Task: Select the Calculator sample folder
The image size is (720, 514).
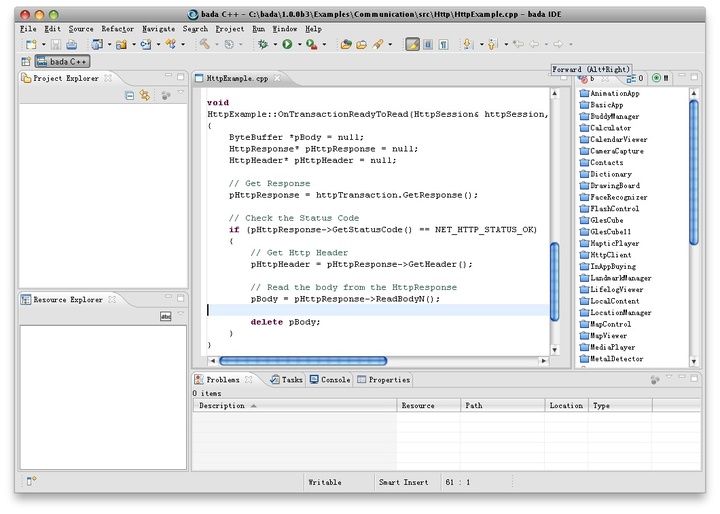Action: click(x=605, y=128)
